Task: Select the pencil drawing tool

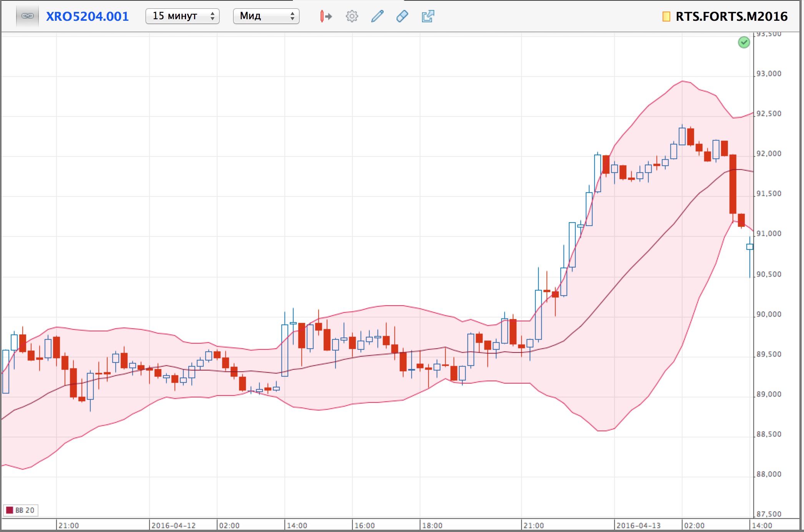Action: tap(377, 16)
